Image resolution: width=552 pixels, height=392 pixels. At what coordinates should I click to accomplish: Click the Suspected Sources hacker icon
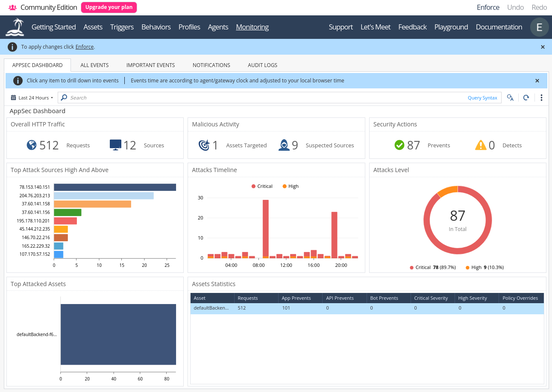click(284, 145)
